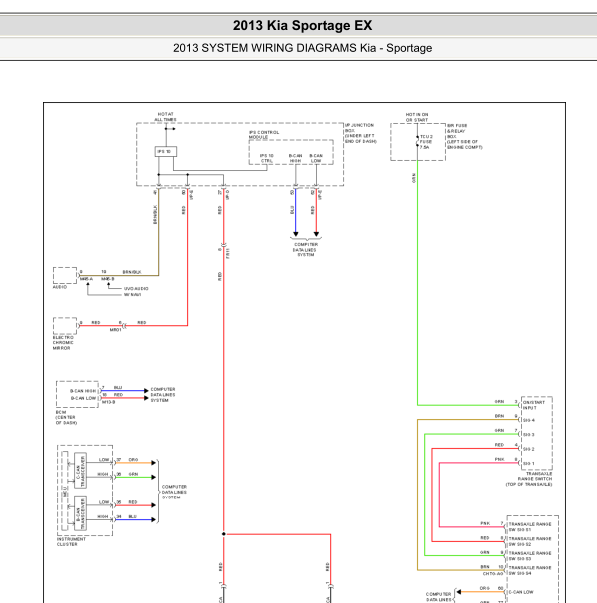The height and width of the screenshot is (603, 597).
Task: Select 'B-CAN HIGH' inside the BCM box
Action: 83,391
